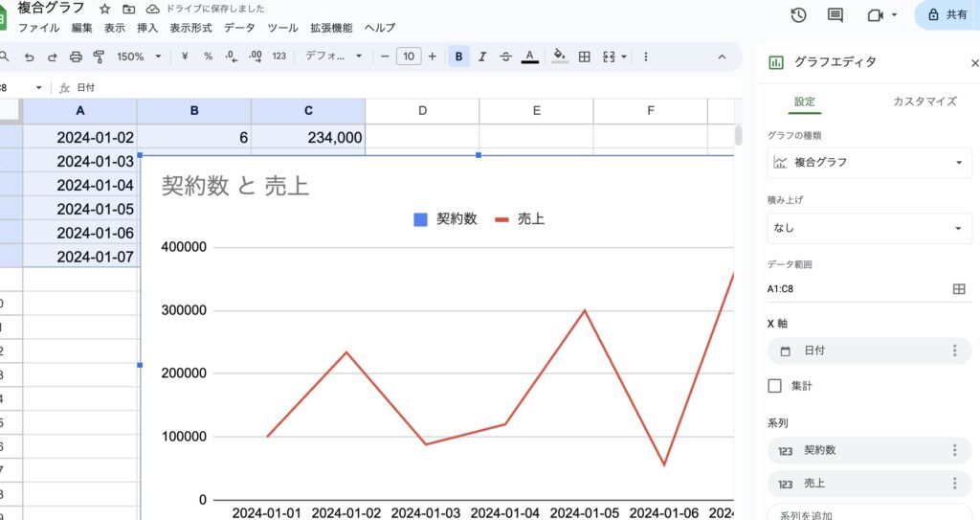Viewport: 980px width, 520px height.
Task: Click the font size input field
Action: [x=409, y=57]
